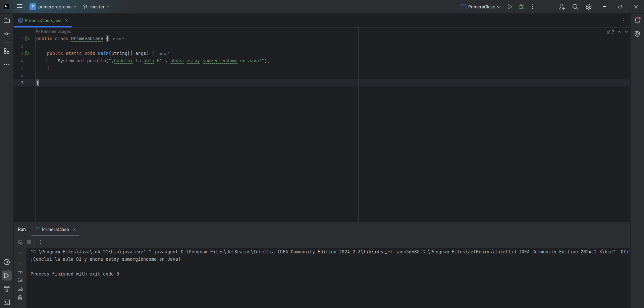Open the main hamburger menu
Image resolution: width=644 pixels, height=308 pixels.
[x=20, y=7]
